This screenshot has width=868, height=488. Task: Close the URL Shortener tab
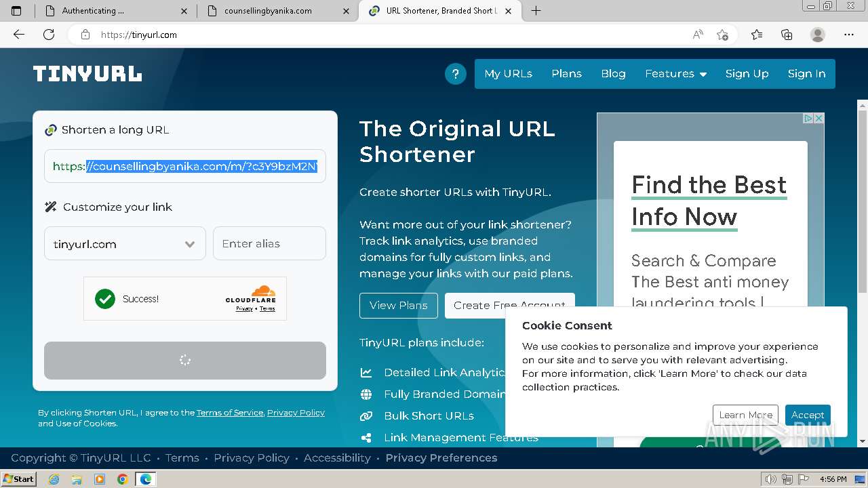pos(508,11)
